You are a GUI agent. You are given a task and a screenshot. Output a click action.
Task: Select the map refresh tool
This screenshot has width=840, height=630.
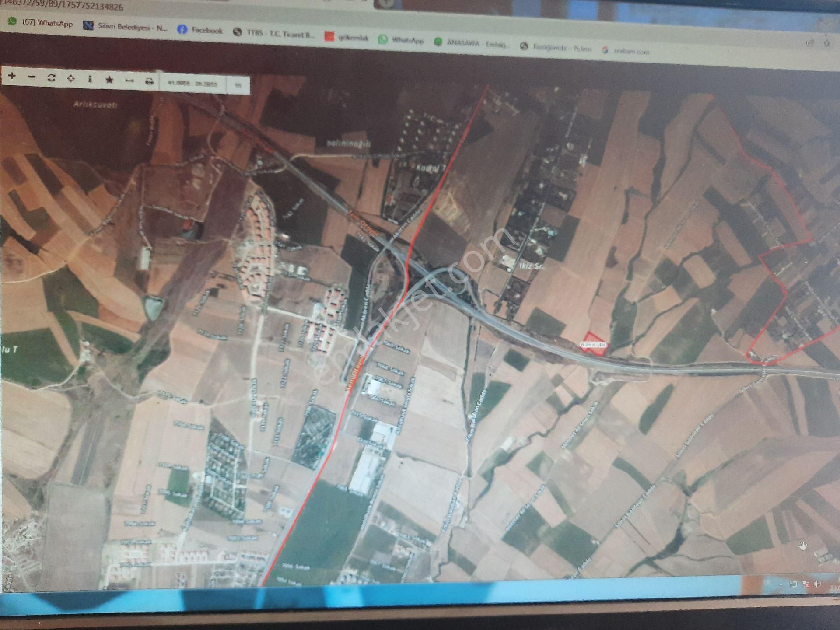[51, 79]
